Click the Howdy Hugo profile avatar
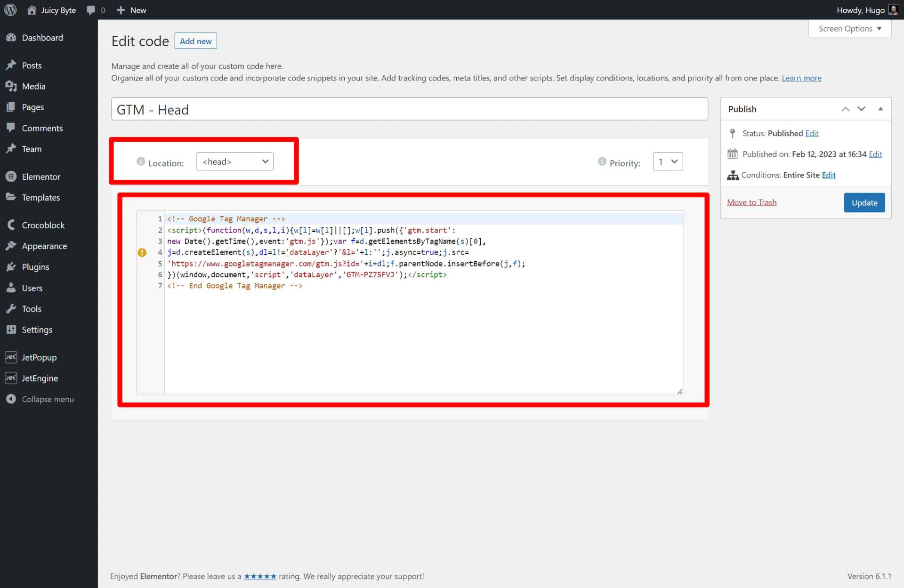The height and width of the screenshot is (588, 904). tap(894, 9)
